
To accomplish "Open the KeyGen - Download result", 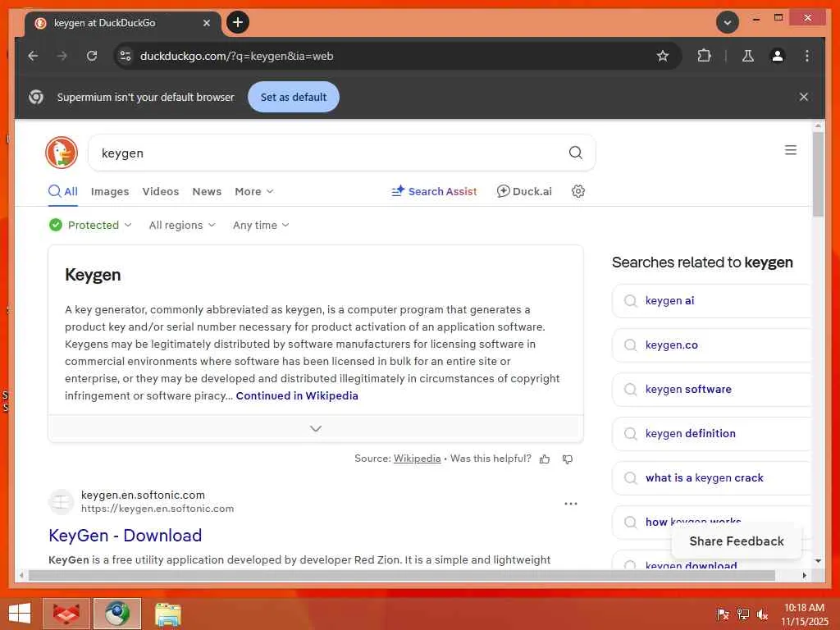I will click(125, 535).
